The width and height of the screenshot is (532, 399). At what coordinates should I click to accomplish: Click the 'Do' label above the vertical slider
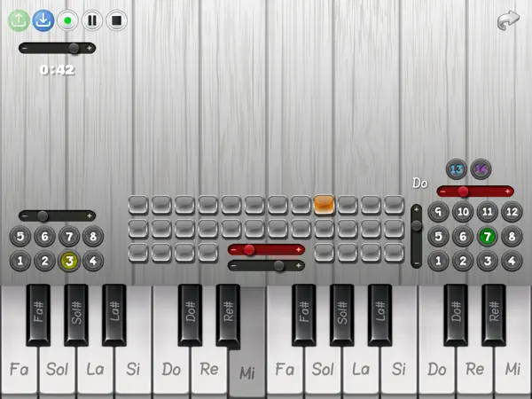pos(419,184)
